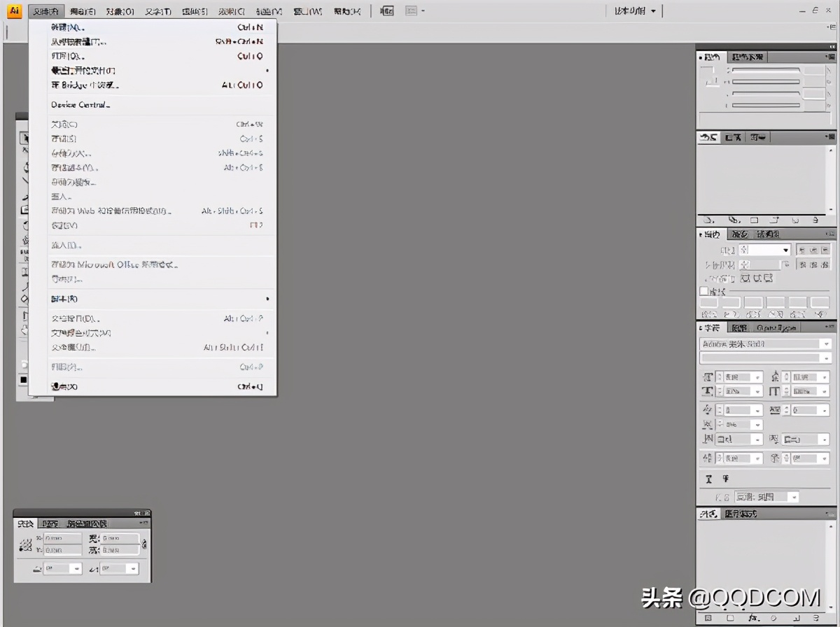840x627 pixels.
Task: Click the Arrange Documents icon in app bar
Action: (412, 10)
